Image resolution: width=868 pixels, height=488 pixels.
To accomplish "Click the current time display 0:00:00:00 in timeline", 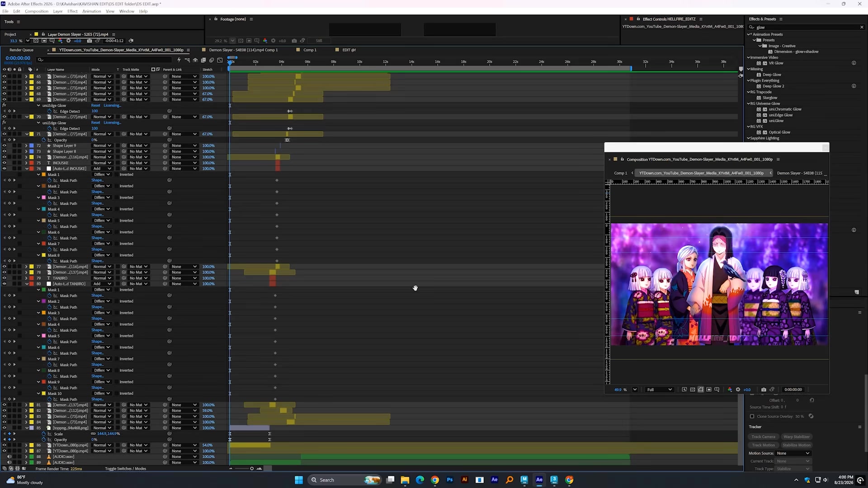I will pyautogui.click(x=18, y=58).
